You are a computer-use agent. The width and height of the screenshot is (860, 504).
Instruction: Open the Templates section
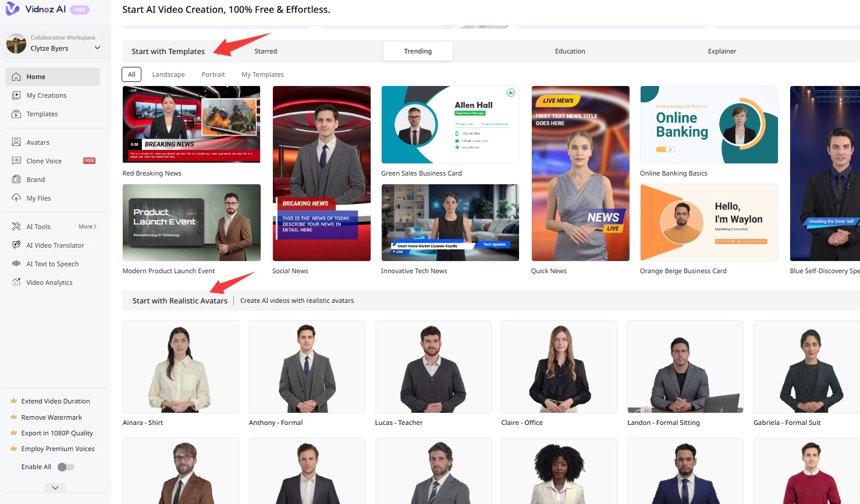(x=42, y=114)
